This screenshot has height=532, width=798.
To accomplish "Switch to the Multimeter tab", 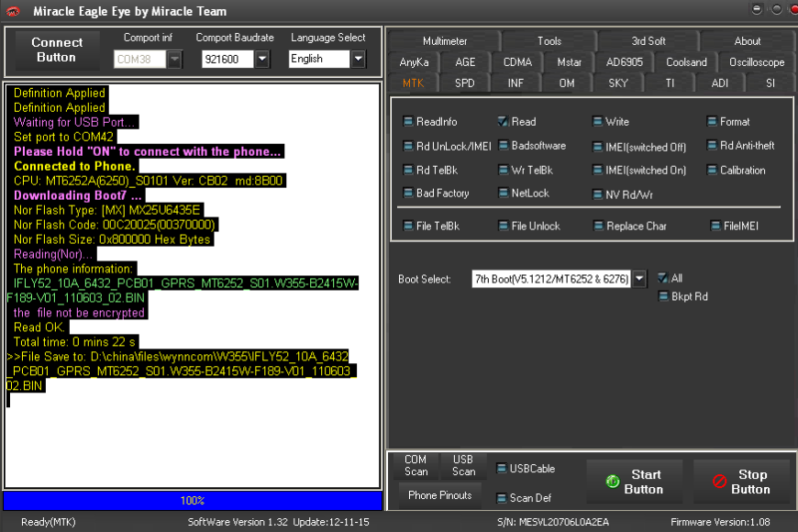I will [444, 41].
